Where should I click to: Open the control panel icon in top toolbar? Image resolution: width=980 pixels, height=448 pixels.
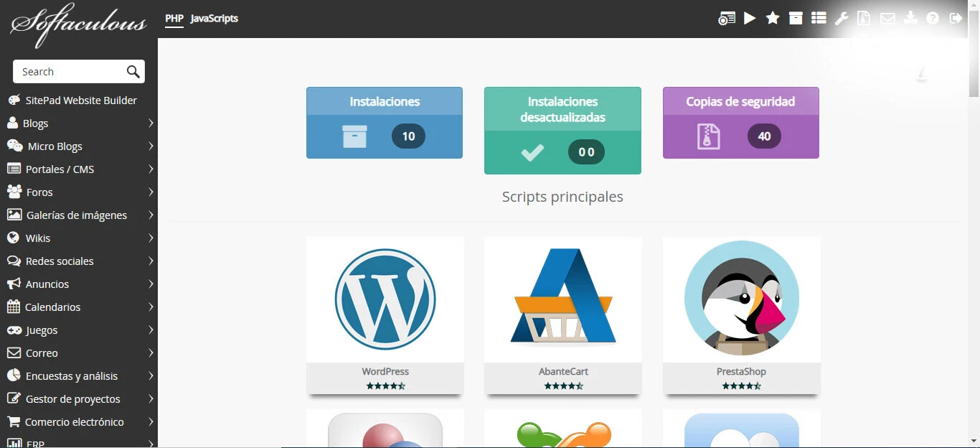point(727,19)
